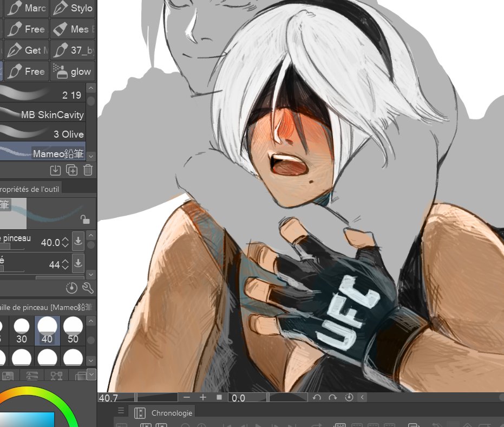Pick a color in the blue square
Screen dimensions: 504x427
pyautogui.click(x=27, y=419)
